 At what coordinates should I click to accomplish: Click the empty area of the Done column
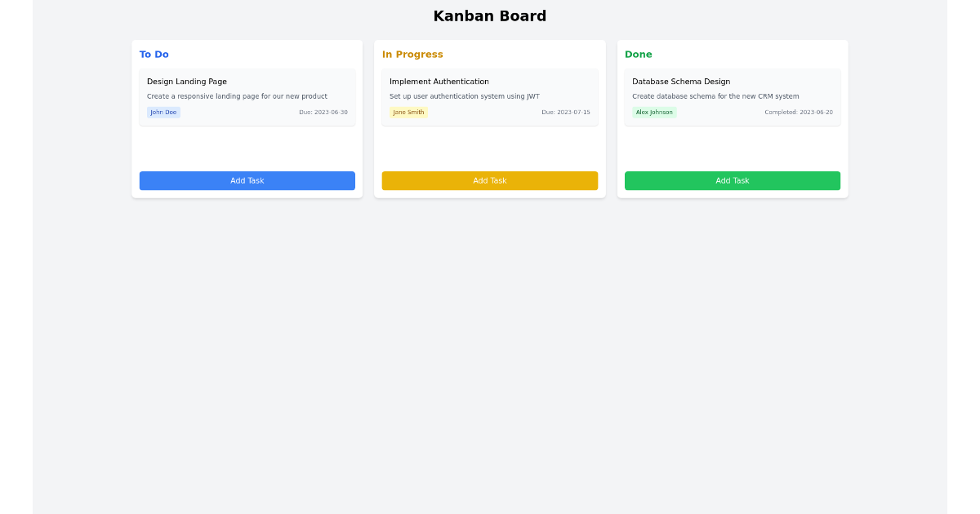pos(732,147)
